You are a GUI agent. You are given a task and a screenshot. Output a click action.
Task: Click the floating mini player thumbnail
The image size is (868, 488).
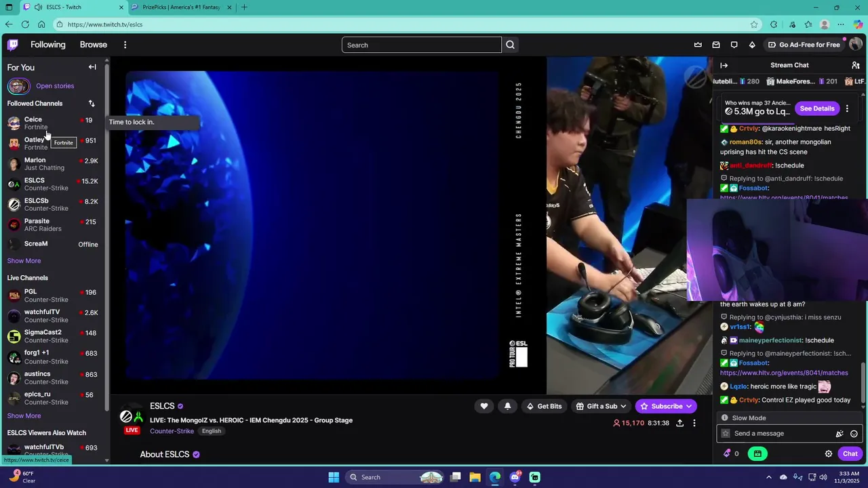coord(777,249)
